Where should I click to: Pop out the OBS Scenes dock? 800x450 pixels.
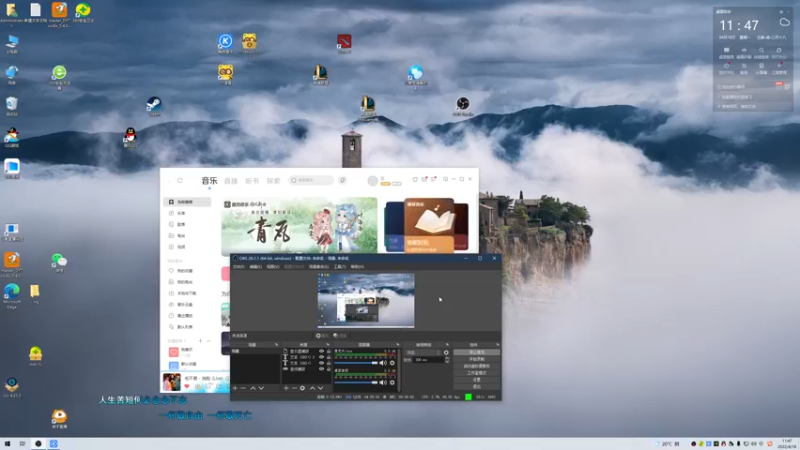click(277, 345)
